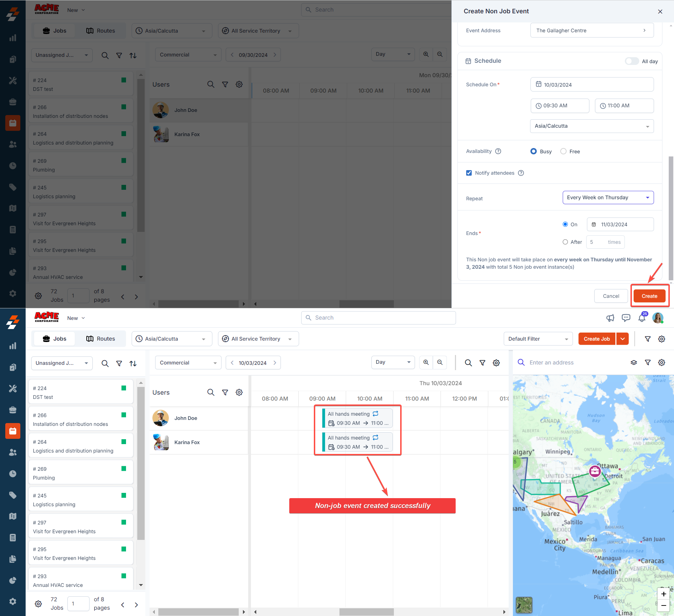Click the filter icon beside Create Job

click(x=648, y=339)
